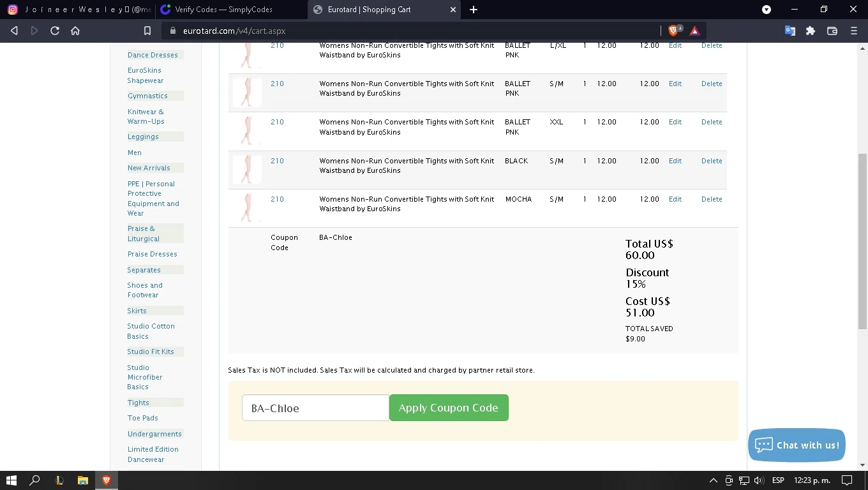Open the notification center
Image resolution: width=868 pixels, height=490 pixels.
pos(847,480)
